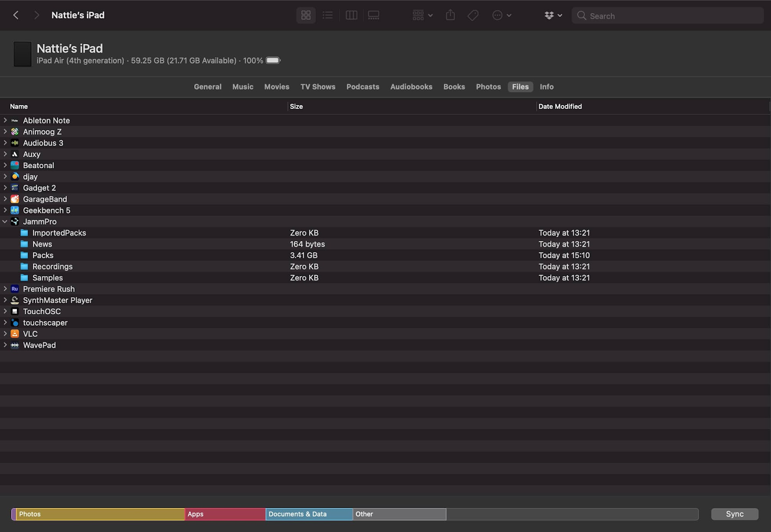Expand the GarageBand app row
771x532 pixels.
(x=5, y=199)
